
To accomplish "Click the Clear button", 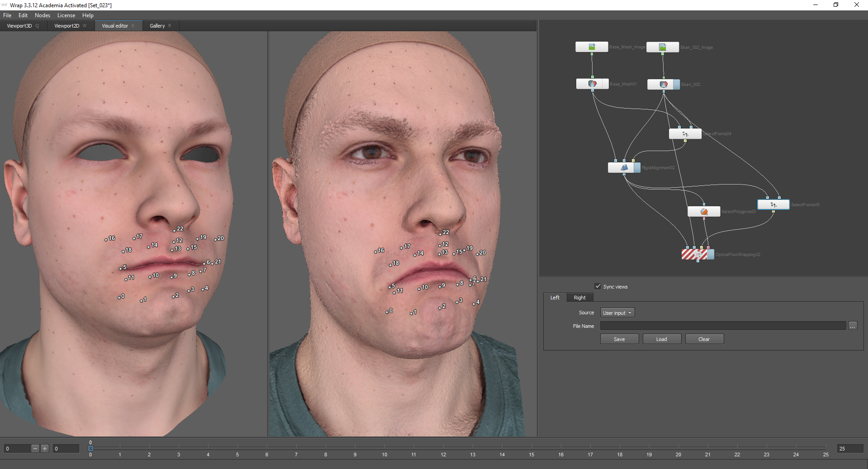I will pos(704,339).
